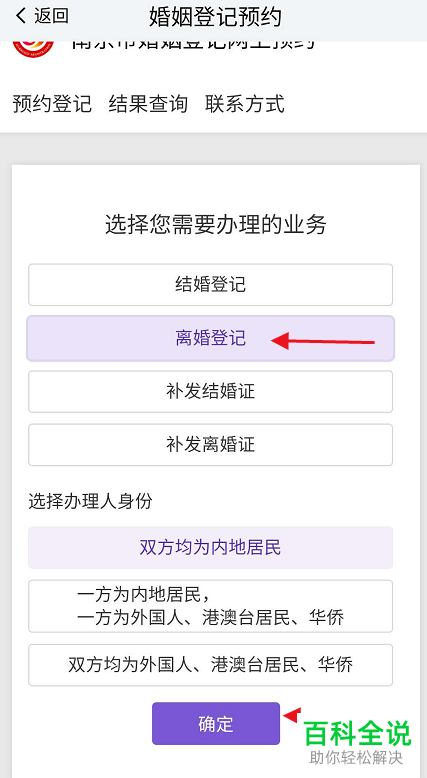Viewport: 427px width, 778px height.
Task: Click the 选择办理人身份 label
Action: point(90,502)
